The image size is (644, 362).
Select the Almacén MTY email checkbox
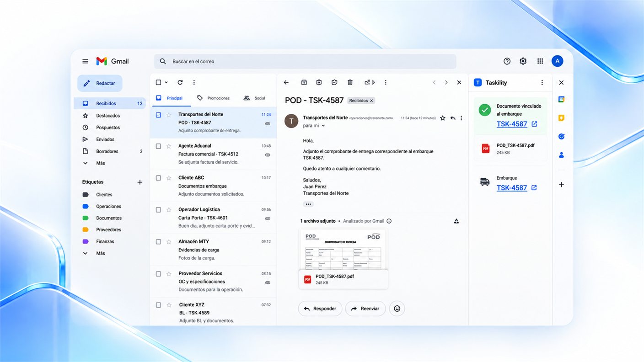pyautogui.click(x=158, y=242)
